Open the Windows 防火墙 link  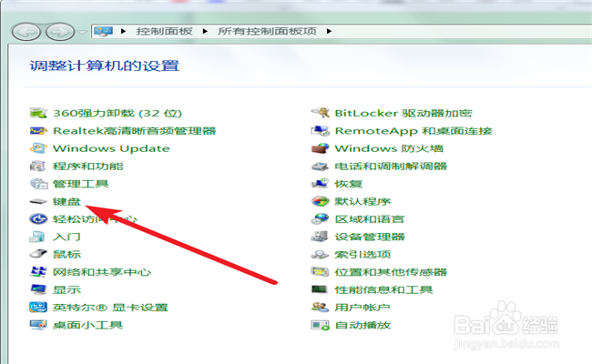pyautogui.click(x=389, y=148)
